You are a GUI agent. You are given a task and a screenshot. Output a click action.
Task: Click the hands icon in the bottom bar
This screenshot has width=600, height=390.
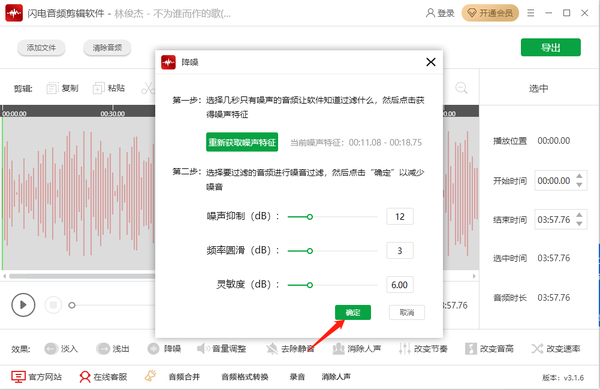click(150, 376)
